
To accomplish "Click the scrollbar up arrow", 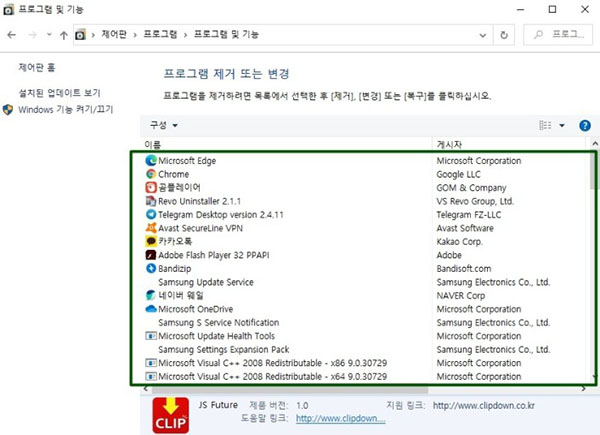I will coord(595,144).
